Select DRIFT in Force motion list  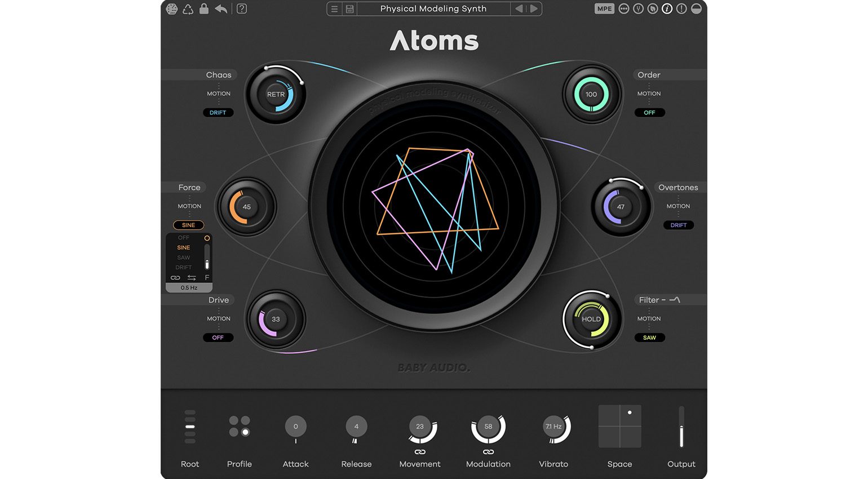pos(184,267)
